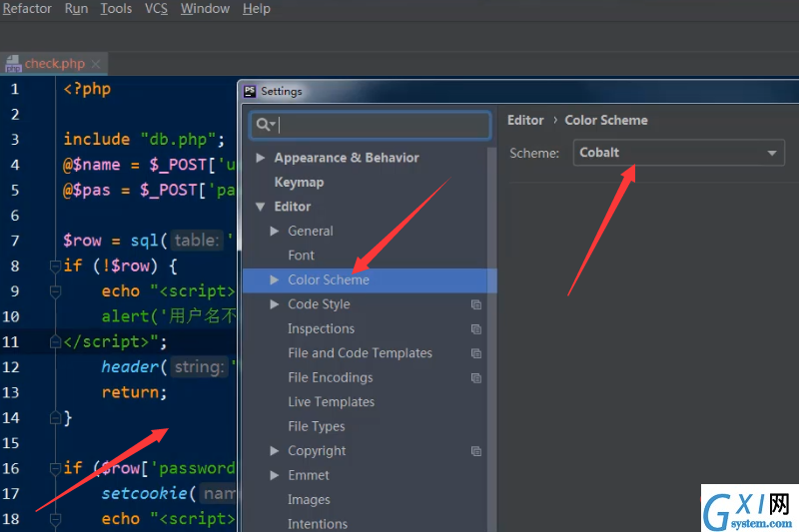Click project-level icon beside File Encodings
Image resolution: width=799 pixels, height=532 pixels.
click(x=476, y=377)
